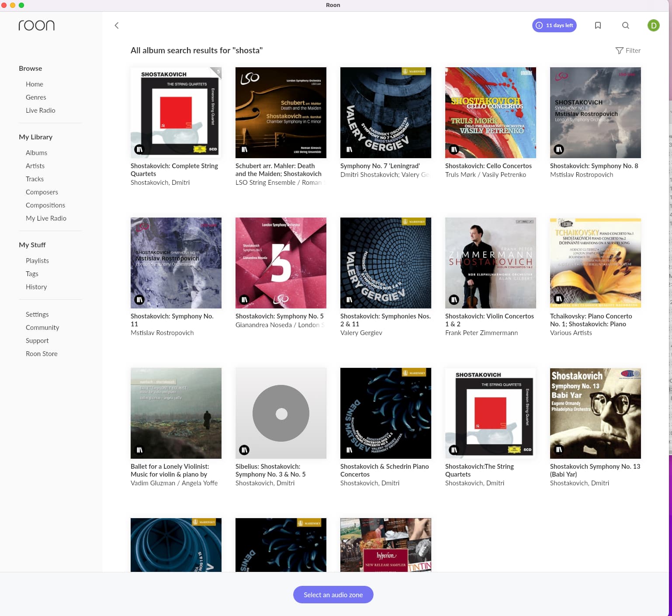Open Genres in the sidebar
Screen dimensions: 672x616
coord(36,97)
